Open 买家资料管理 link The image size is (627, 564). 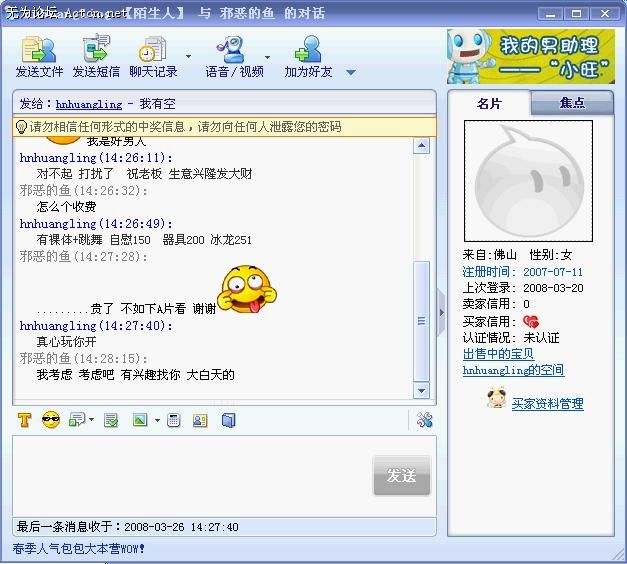547,404
